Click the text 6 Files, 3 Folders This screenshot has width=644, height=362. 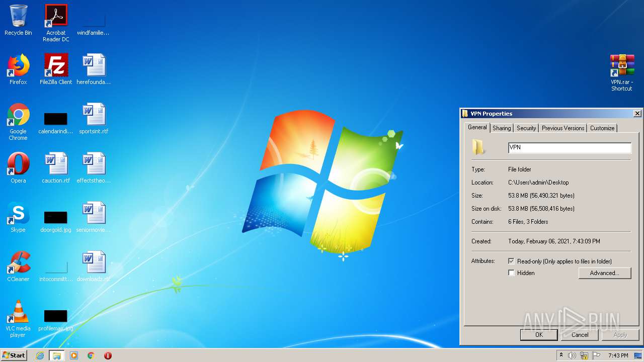click(x=528, y=222)
